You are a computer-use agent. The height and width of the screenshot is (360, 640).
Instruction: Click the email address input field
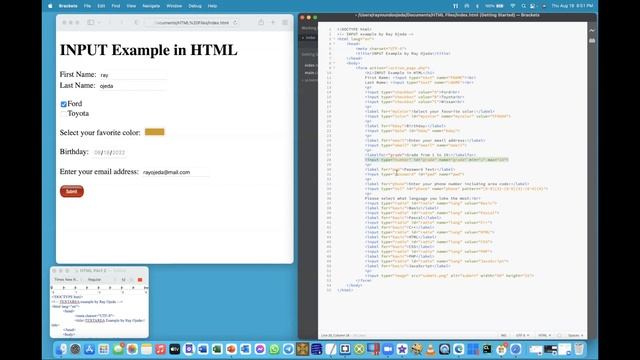click(176, 172)
